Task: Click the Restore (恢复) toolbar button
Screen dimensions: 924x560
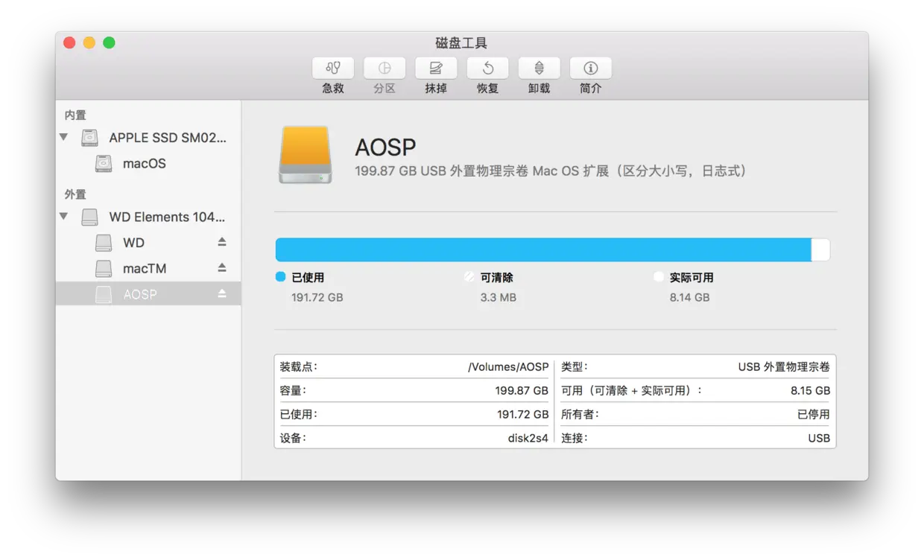Action: pos(487,69)
